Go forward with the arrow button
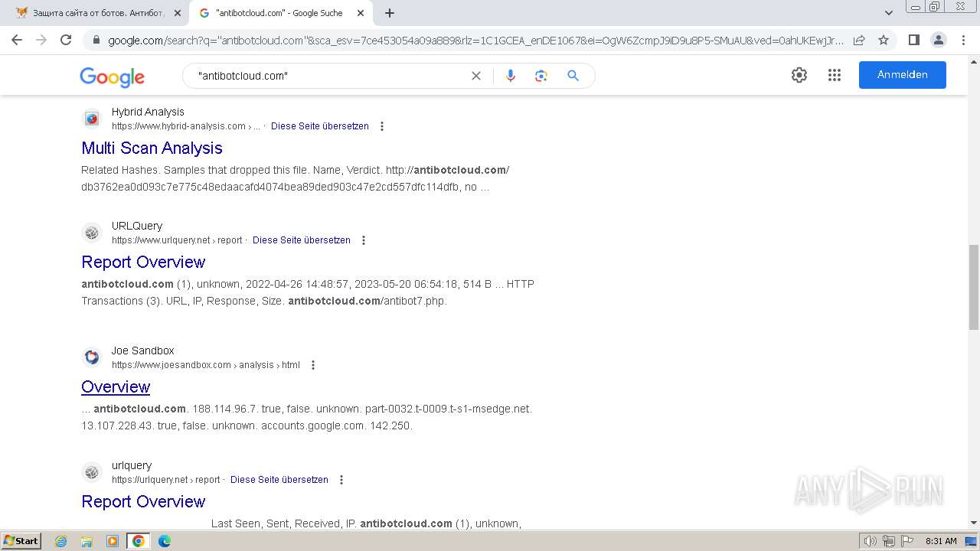Screen dimensions: 980x551 click(x=41, y=40)
